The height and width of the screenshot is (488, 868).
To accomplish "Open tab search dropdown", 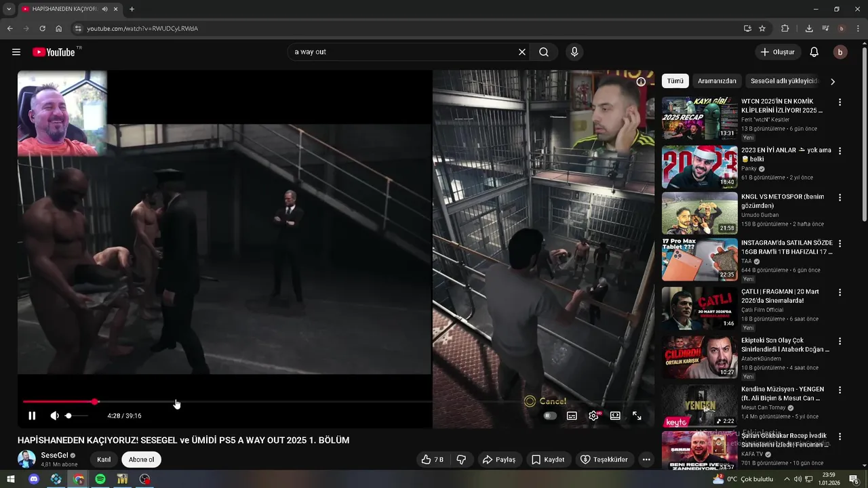I will pos(8,9).
